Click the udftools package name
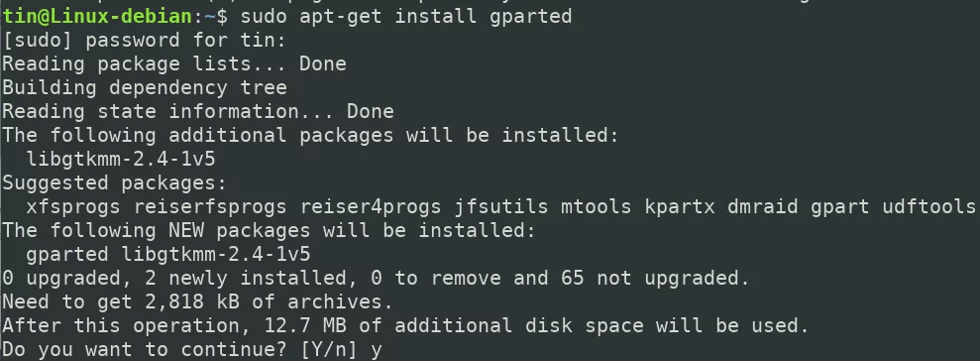The height and width of the screenshot is (361, 980). click(929, 206)
